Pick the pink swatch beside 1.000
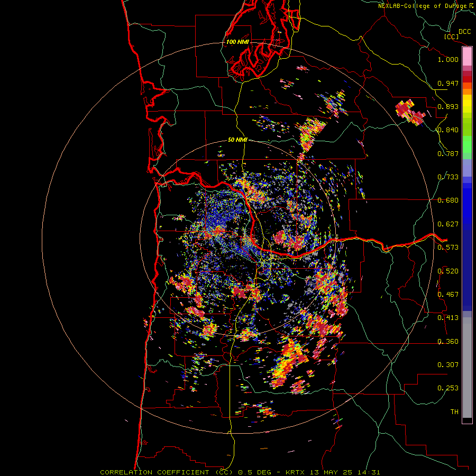 coord(467,57)
